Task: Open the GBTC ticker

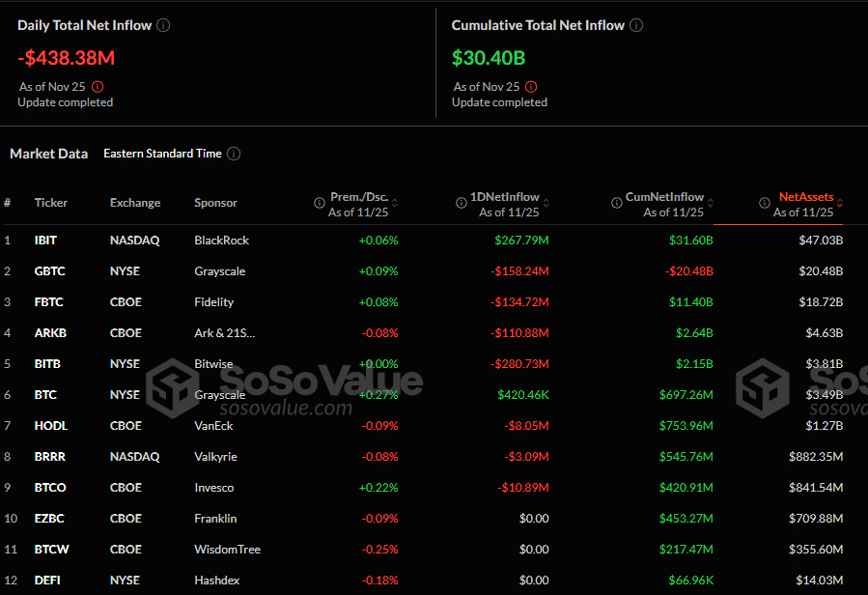Action: [50, 271]
